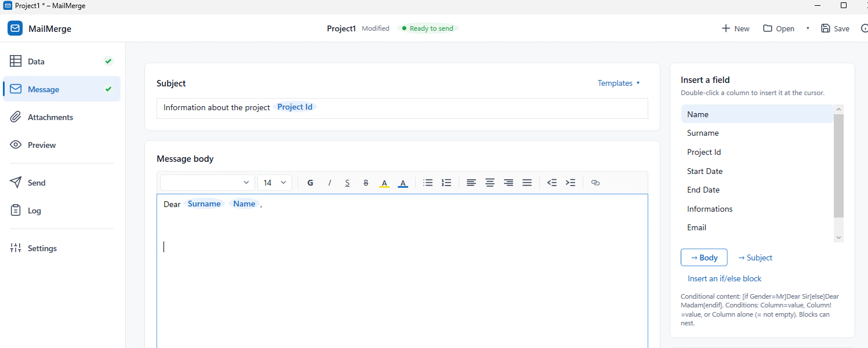Increase indent in message body
The image size is (868, 348).
571,183
